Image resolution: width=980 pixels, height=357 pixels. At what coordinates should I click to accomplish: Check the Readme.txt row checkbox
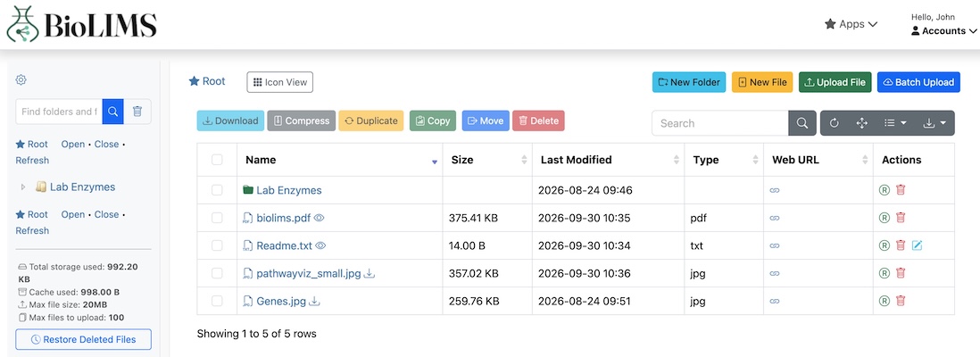pos(217,245)
